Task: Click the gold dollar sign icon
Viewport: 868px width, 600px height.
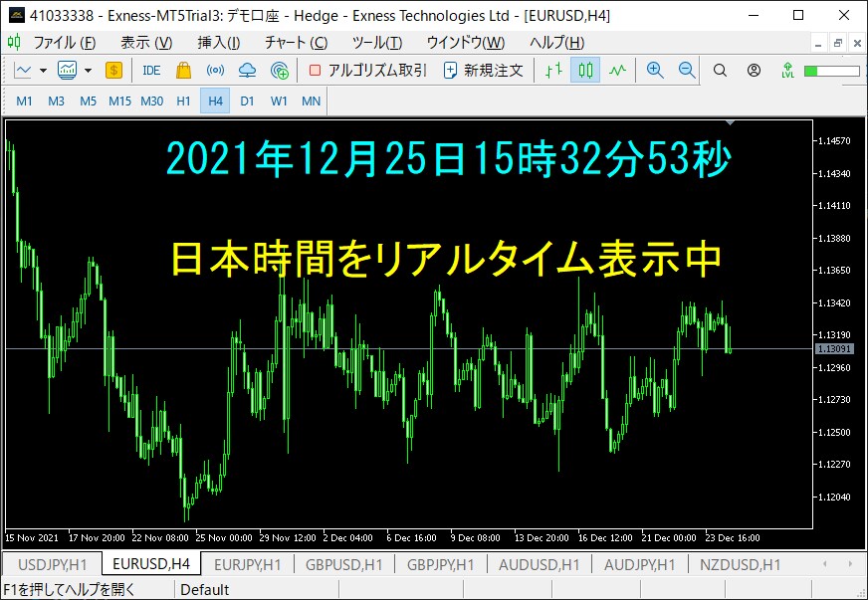Action: 113,71
